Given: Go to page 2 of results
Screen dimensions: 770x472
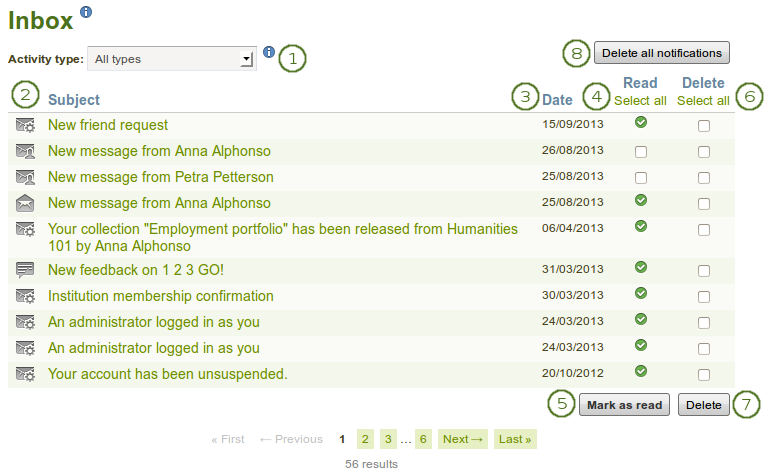Looking at the screenshot, I should (x=366, y=439).
